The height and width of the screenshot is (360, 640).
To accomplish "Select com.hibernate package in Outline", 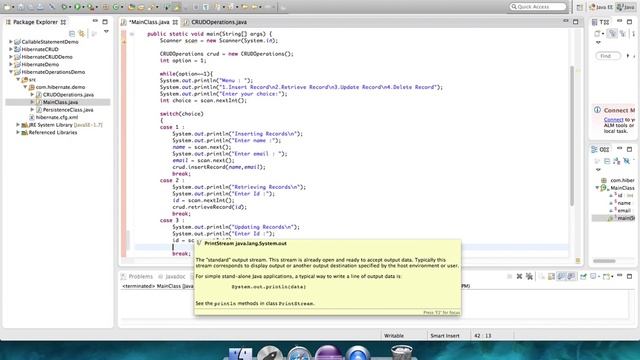I will tap(622, 180).
